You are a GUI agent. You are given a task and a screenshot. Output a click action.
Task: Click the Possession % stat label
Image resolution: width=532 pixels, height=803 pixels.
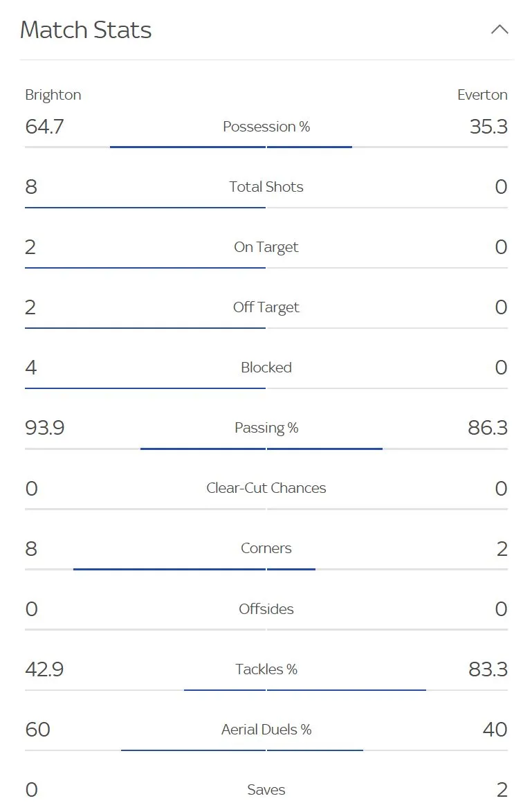pyautogui.click(x=266, y=127)
